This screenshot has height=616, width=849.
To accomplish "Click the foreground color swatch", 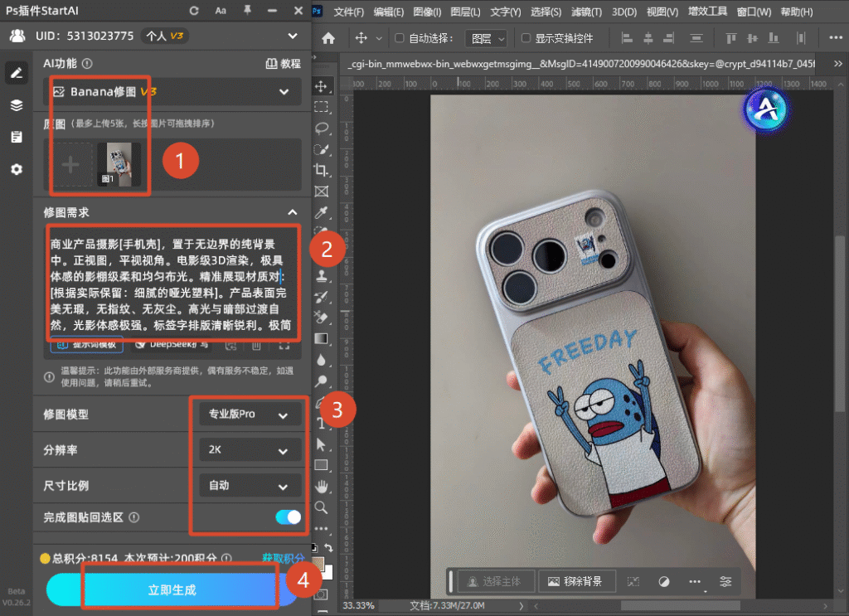I will tap(318, 563).
